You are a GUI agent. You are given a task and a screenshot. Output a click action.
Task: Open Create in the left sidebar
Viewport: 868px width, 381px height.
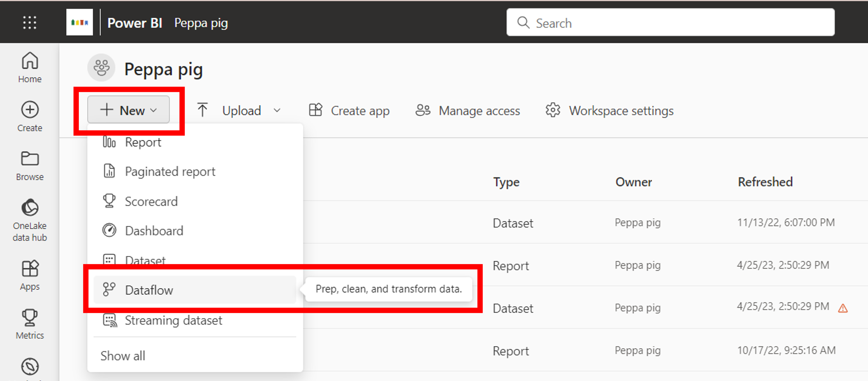pos(30,117)
